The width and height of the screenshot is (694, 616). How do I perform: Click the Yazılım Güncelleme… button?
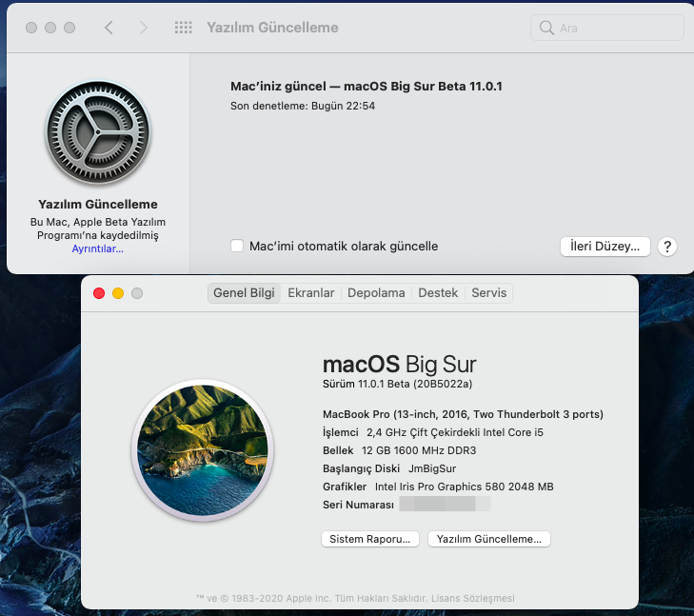point(488,539)
